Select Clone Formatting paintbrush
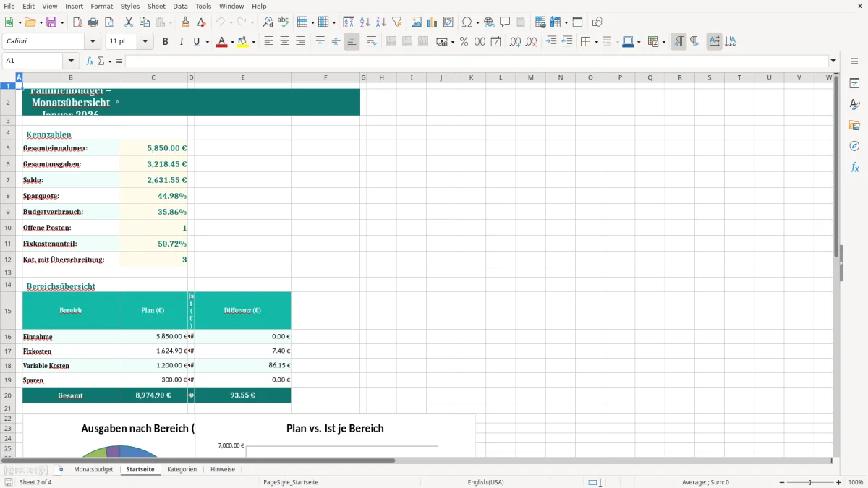The width and height of the screenshot is (868, 488). point(185,22)
